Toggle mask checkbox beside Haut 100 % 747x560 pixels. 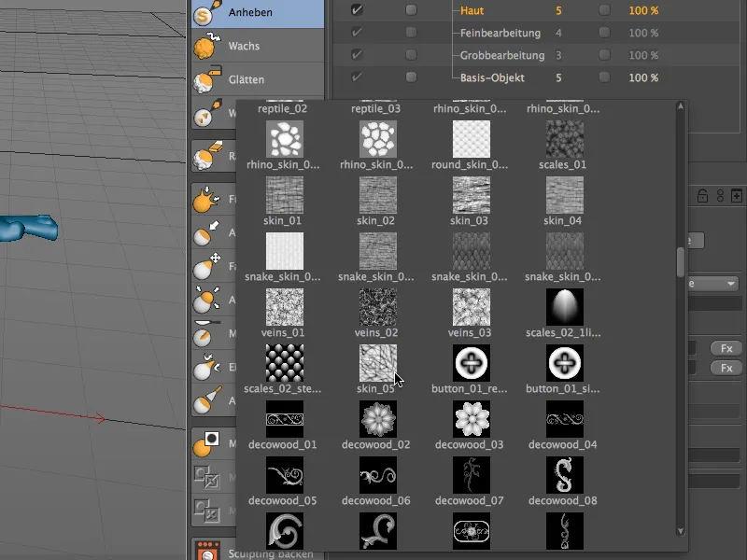[x=604, y=10]
